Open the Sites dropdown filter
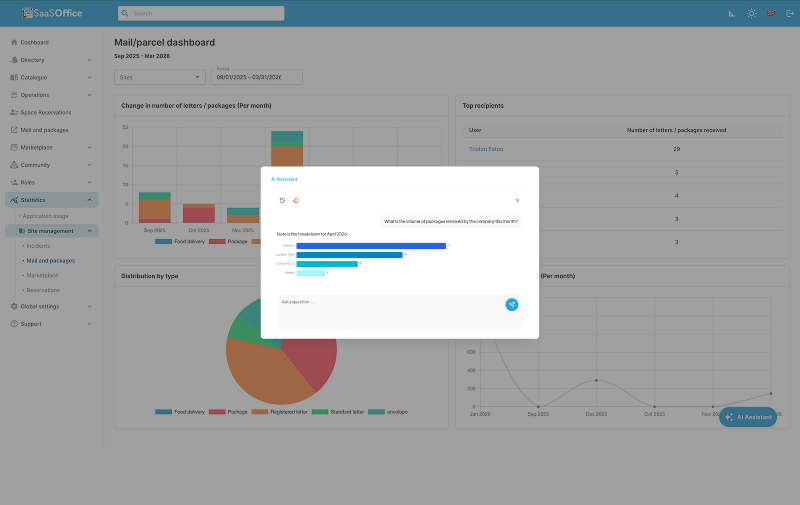The height and width of the screenshot is (505, 800). click(x=160, y=78)
